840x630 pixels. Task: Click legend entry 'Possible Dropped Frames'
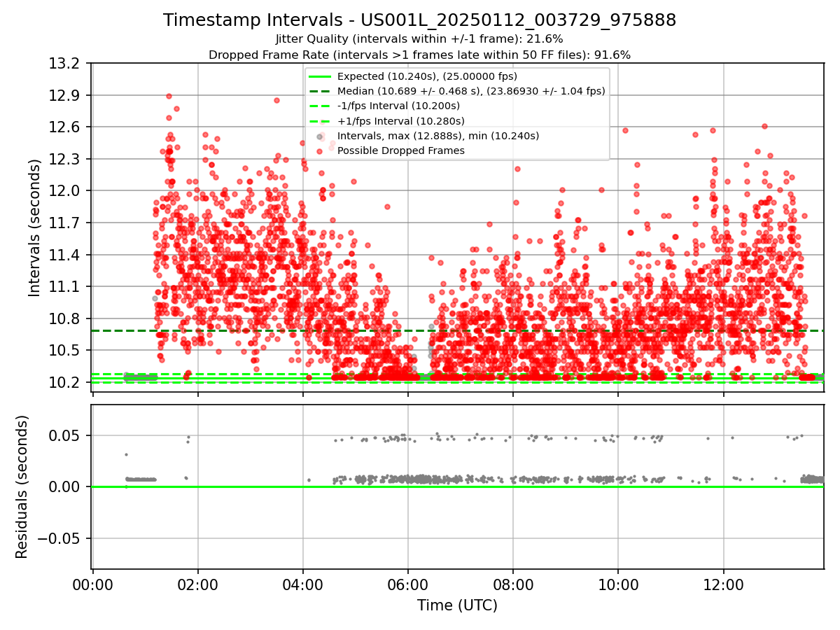(x=401, y=150)
